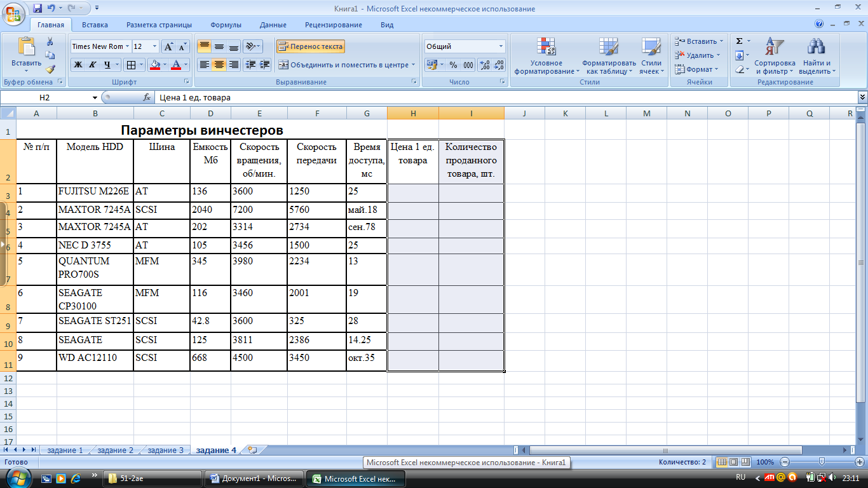Screen dimensions: 868x488
Task: Open the Insert Function fx dialog
Action: (146, 97)
